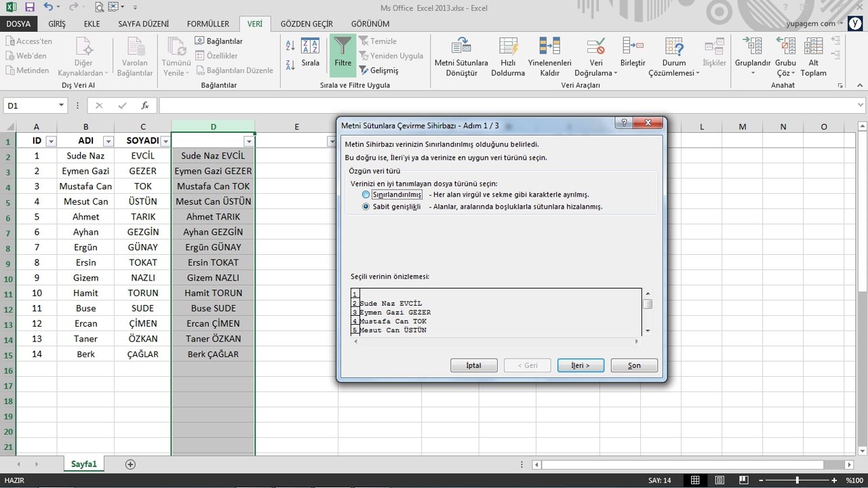
Task: Click İptal to cancel the wizard
Action: click(473, 365)
